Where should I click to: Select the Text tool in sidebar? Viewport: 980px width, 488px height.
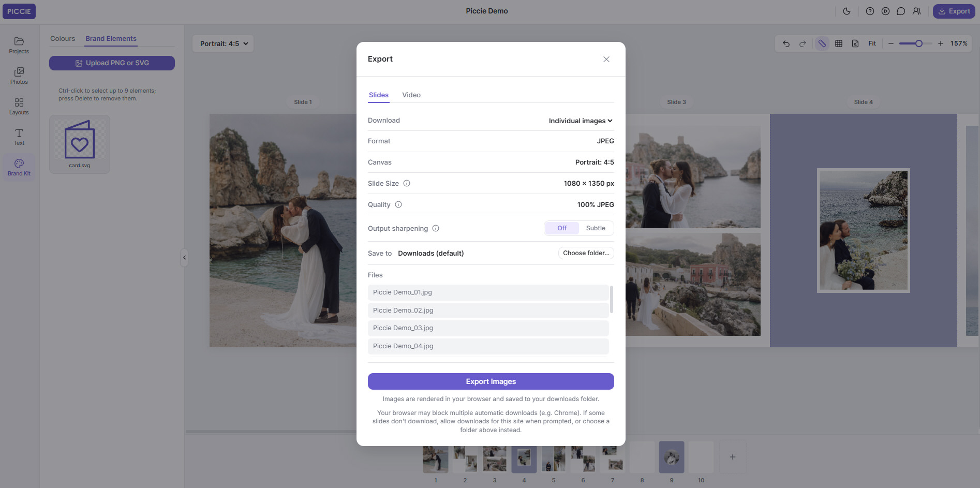[19, 137]
